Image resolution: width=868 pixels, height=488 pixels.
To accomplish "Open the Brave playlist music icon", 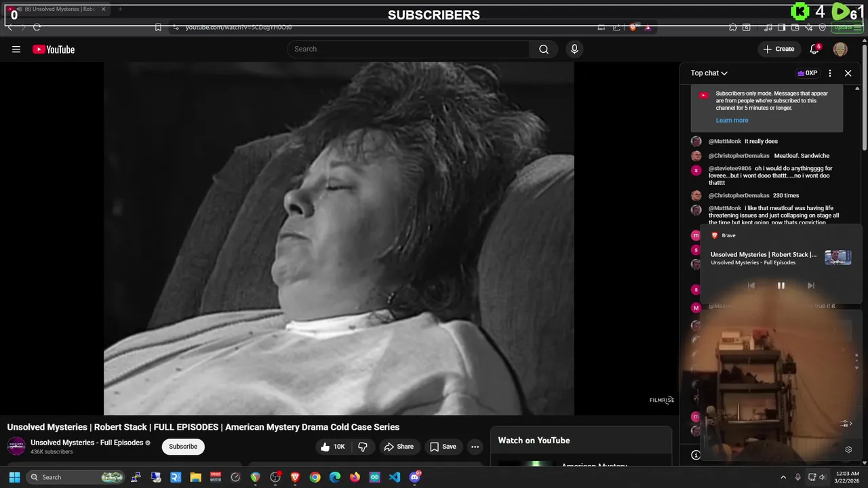I will [x=768, y=27].
